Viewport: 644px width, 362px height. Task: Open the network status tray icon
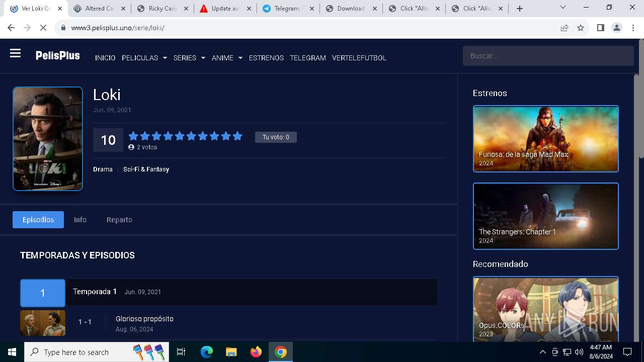567,352
